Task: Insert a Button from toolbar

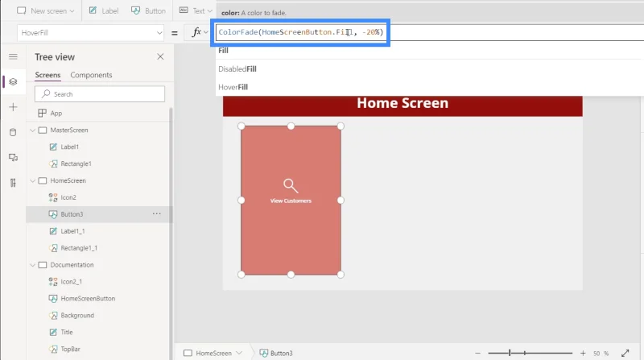Action: pos(148,10)
